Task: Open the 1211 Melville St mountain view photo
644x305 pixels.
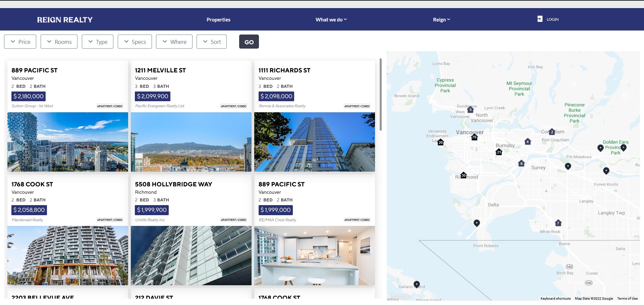Action: click(191, 142)
